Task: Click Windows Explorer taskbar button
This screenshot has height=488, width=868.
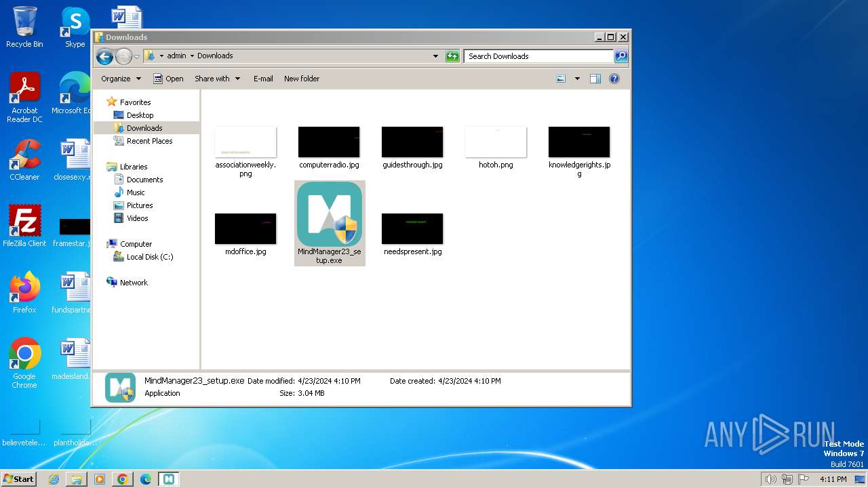Action: (77, 479)
